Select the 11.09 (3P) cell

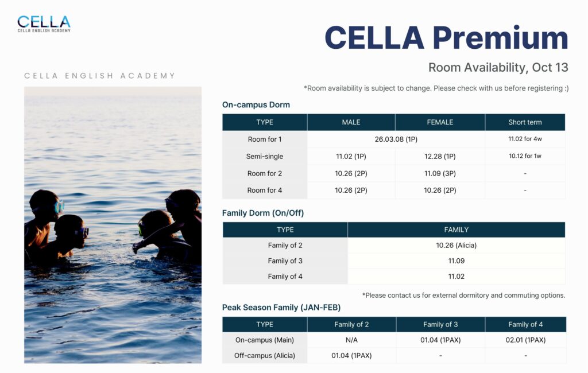(440, 173)
